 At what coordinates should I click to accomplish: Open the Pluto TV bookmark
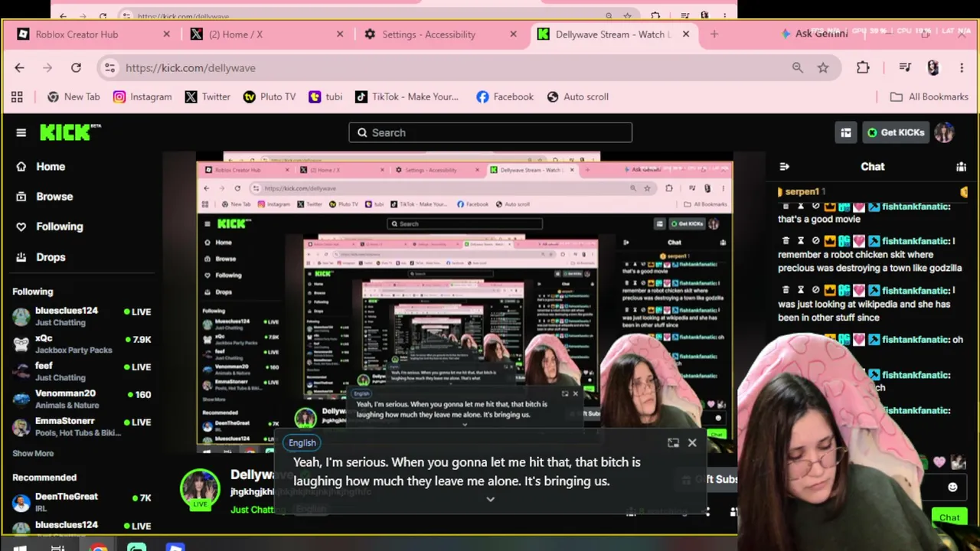[269, 96]
